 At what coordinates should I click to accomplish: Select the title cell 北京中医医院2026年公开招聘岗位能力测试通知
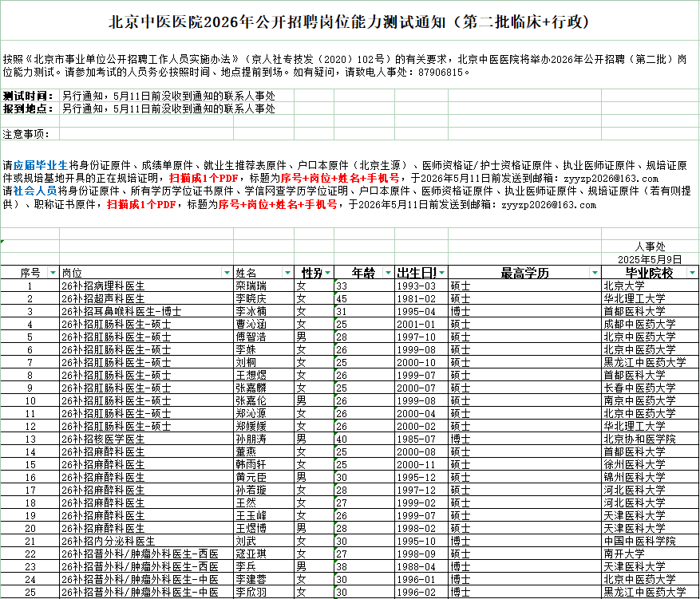(x=350, y=22)
